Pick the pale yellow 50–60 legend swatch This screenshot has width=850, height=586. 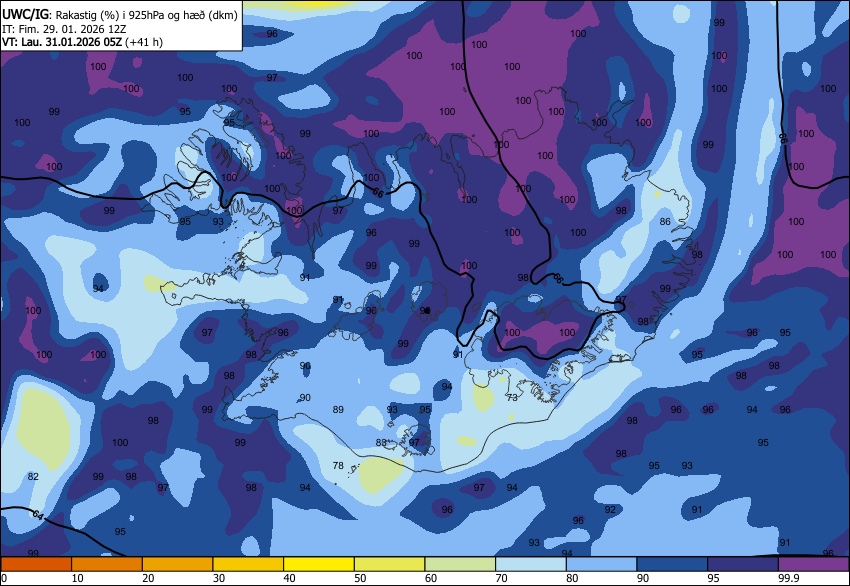click(390, 564)
